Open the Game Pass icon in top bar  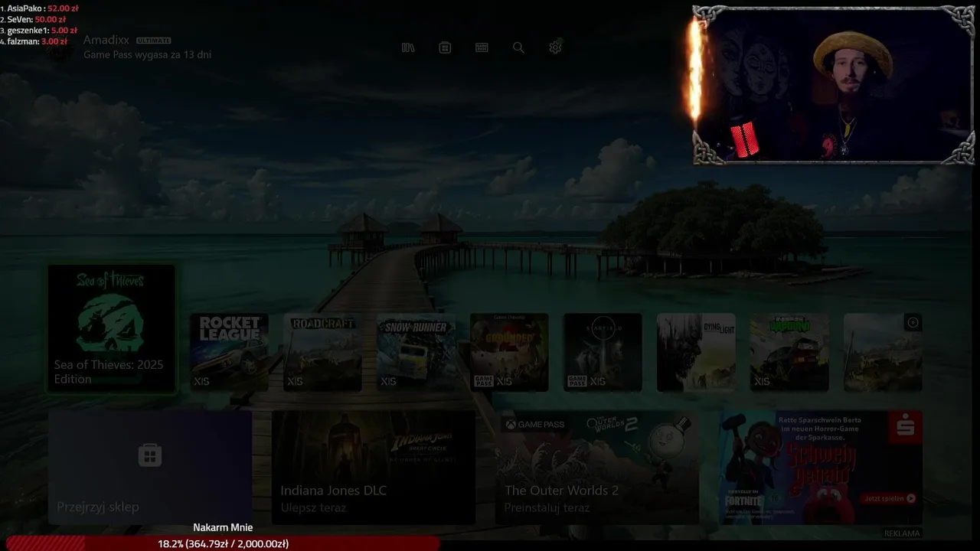(x=482, y=47)
